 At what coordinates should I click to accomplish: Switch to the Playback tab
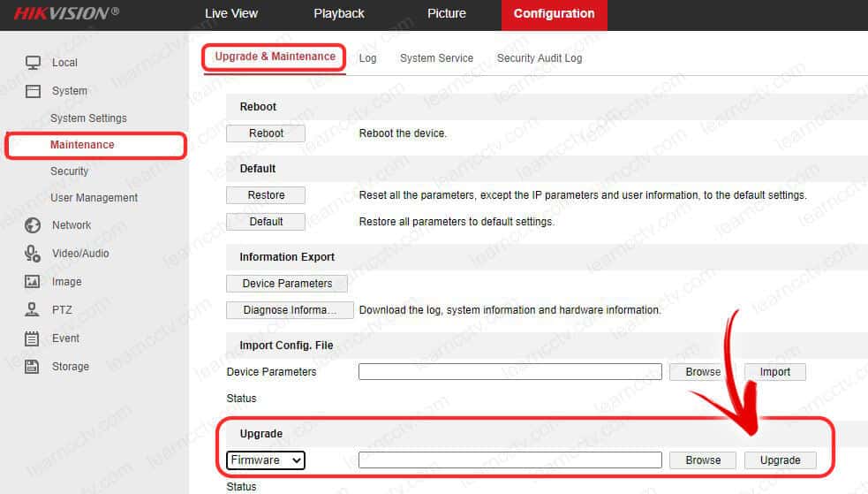tap(339, 13)
